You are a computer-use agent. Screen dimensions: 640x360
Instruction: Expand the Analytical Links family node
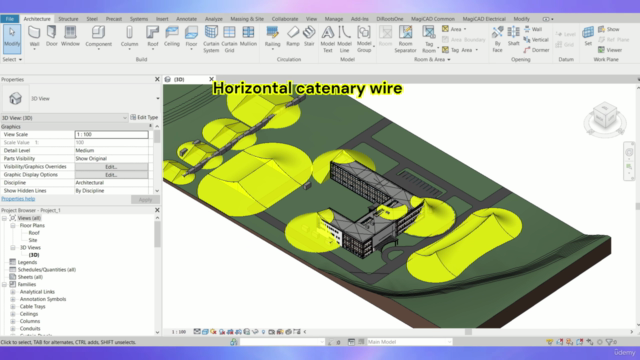(x=13, y=292)
